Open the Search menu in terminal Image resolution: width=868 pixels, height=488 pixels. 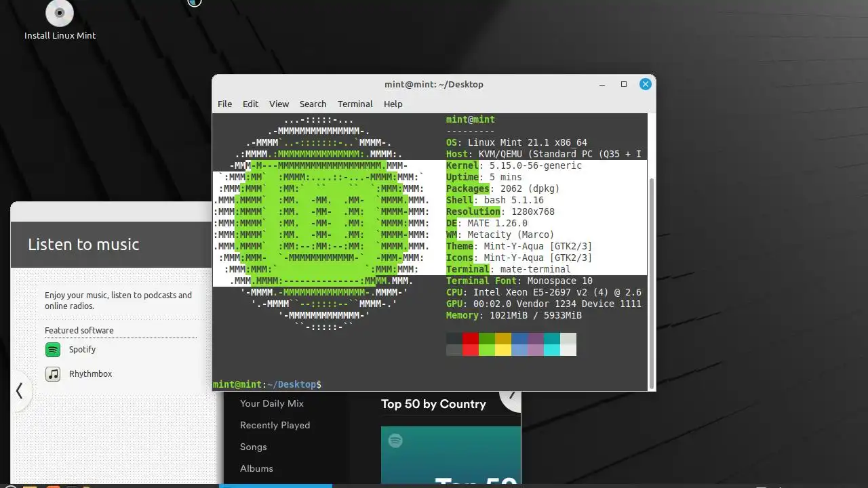pos(313,104)
